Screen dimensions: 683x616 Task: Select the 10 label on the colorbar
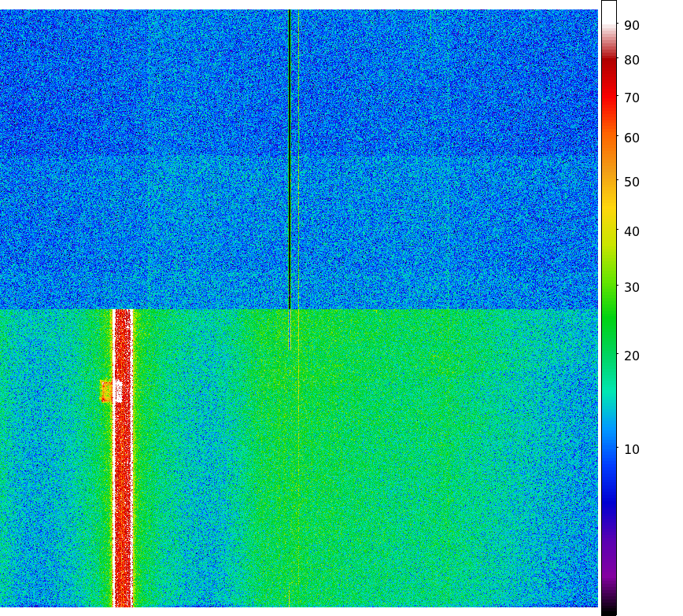coord(632,449)
